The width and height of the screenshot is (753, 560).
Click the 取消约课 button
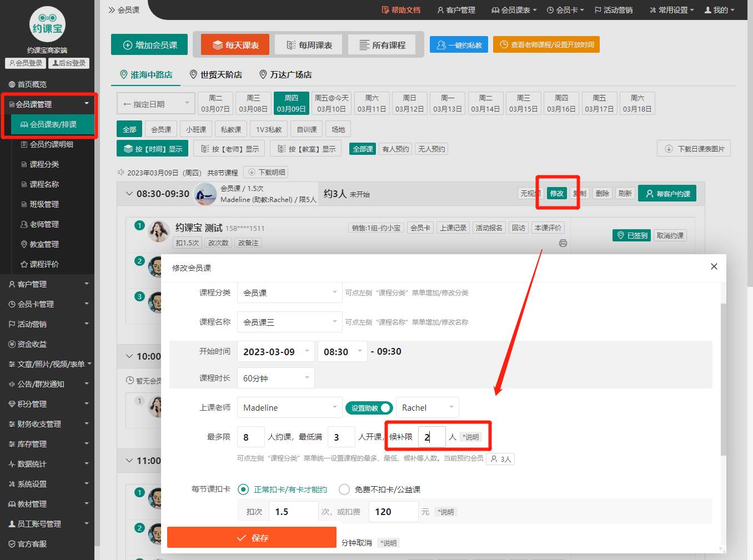[x=670, y=235]
